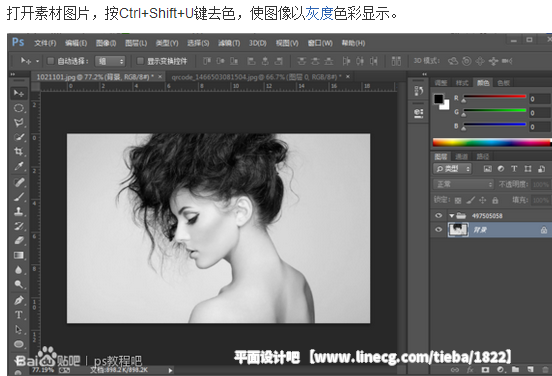Click the 3D rotate mode icon
The image size is (552, 376).
click(x=453, y=61)
